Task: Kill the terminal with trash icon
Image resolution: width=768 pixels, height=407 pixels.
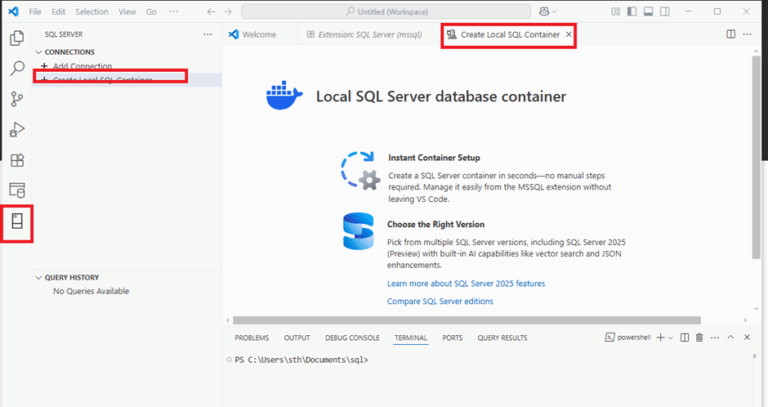Action: [x=699, y=338]
